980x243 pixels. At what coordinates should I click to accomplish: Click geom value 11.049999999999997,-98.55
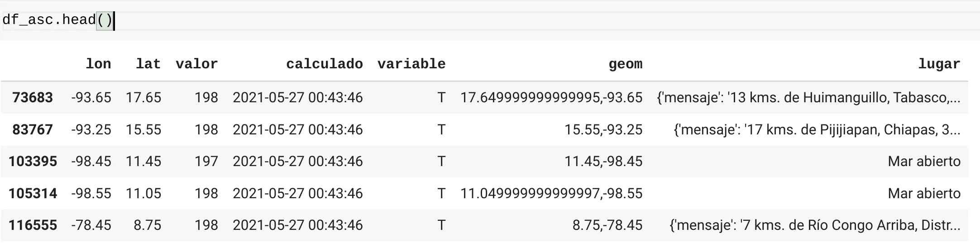coord(551,194)
